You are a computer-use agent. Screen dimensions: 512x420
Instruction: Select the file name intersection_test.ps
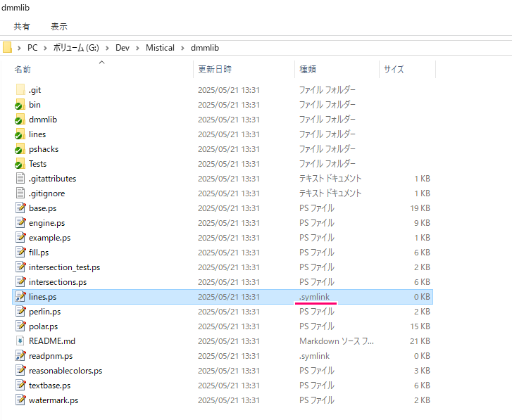click(x=64, y=267)
